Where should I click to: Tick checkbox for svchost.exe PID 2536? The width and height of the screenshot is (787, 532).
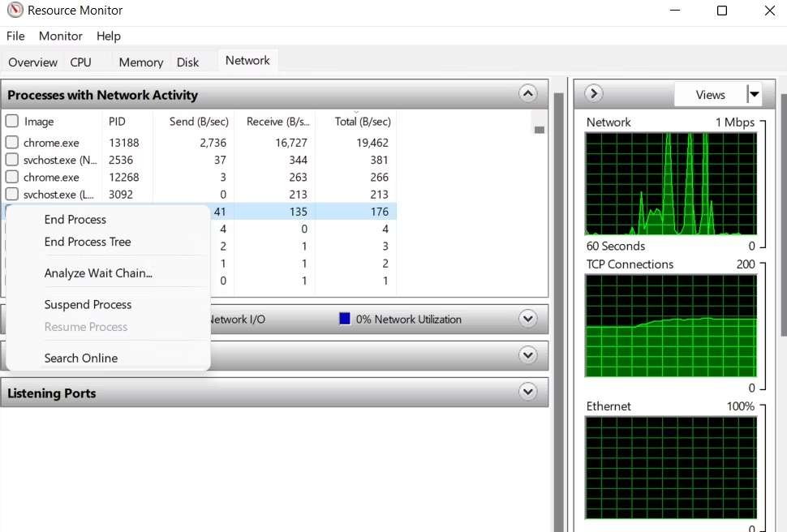pyautogui.click(x=12, y=160)
